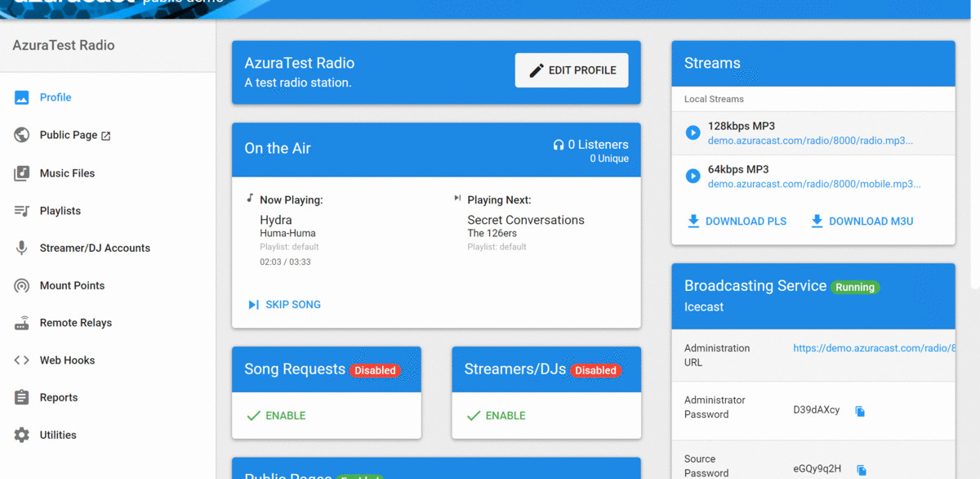Enable Song Requests
Image resolution: width=980 pixels, height=479 pixels.
coord(276,416)
